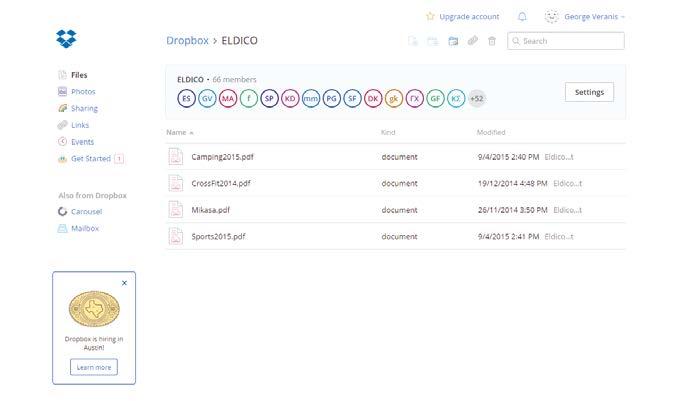The image size is (685, 401).
Task: Close the Dropbox hiring promo box
Action: tap(125, 283)
